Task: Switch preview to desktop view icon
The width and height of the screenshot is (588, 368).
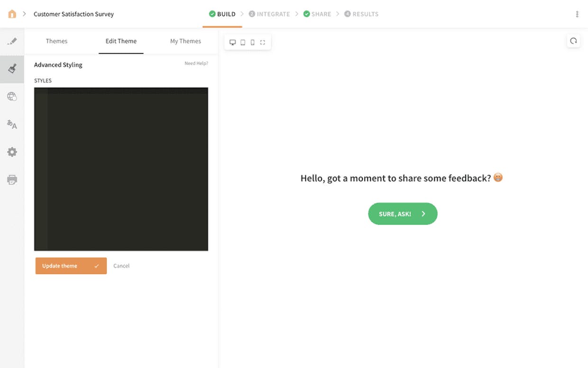Action: point(232,42)
